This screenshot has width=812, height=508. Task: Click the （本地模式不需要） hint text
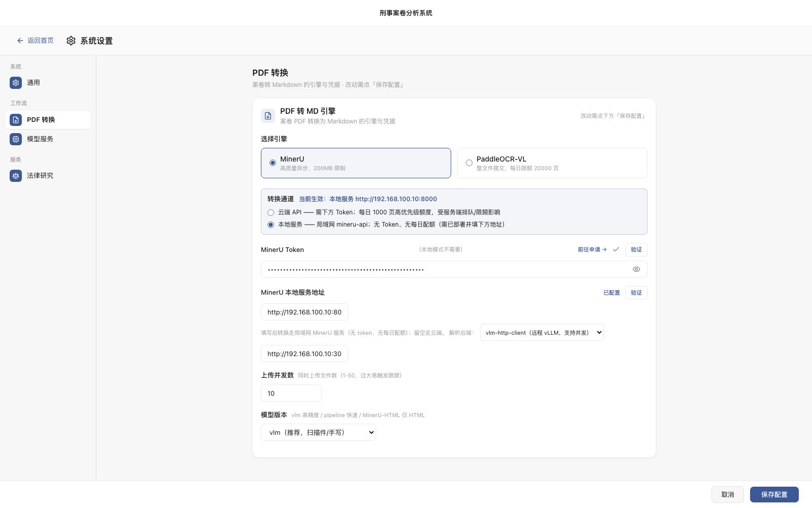(x=441, y=249)
